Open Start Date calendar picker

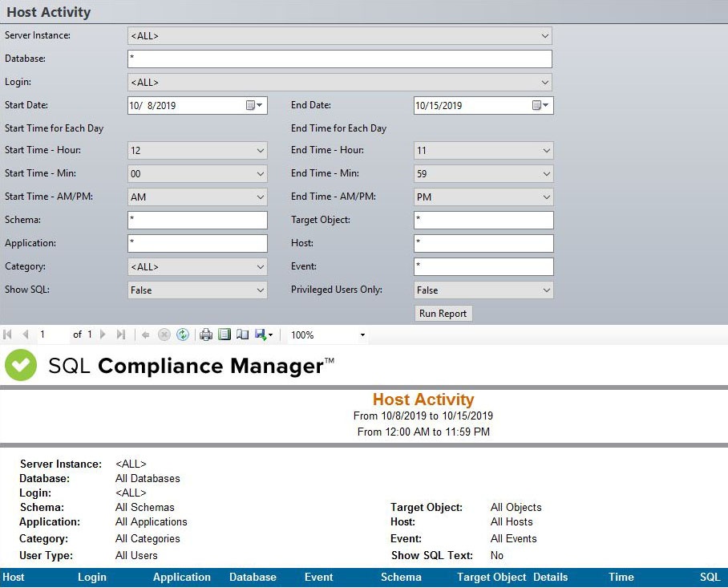tap(254, 105)
